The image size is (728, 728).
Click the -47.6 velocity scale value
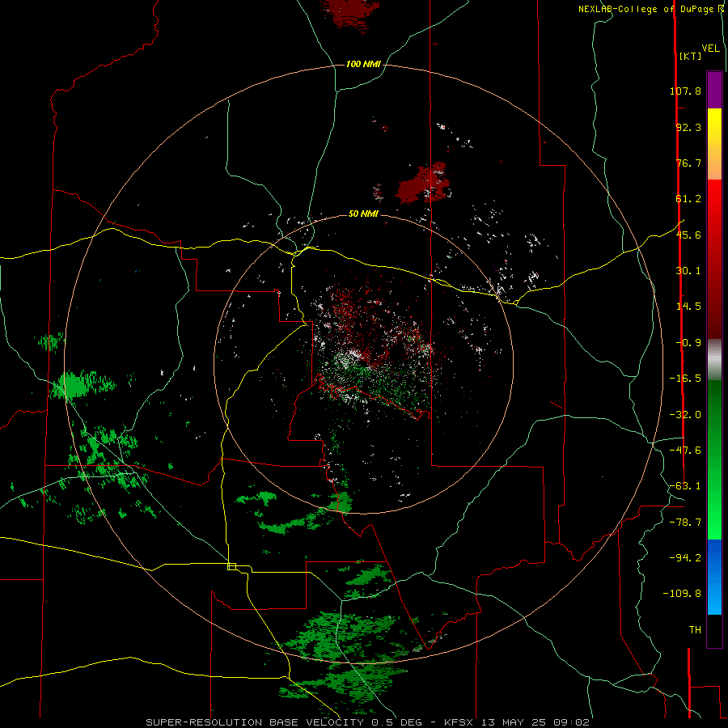click(x=685, y=451)
